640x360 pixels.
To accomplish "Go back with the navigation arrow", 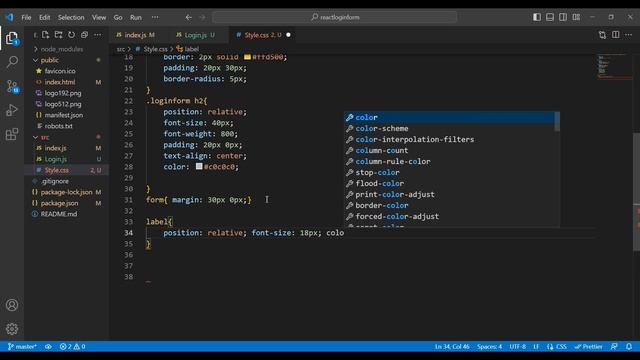I will pos(188,17).
